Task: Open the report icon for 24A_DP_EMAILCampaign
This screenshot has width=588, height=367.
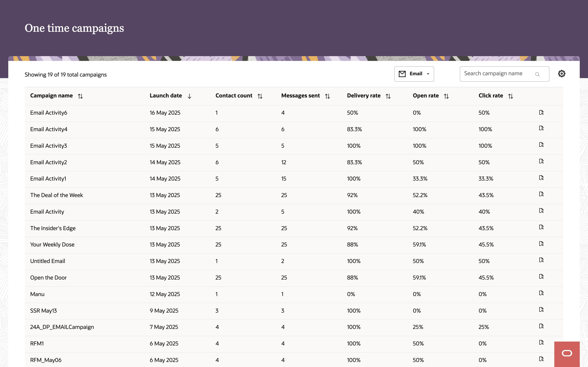Action: tap(542, 325)
